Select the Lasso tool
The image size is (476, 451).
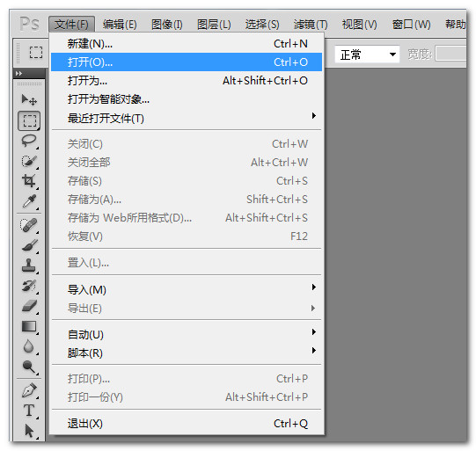click(x=29, y=141)
